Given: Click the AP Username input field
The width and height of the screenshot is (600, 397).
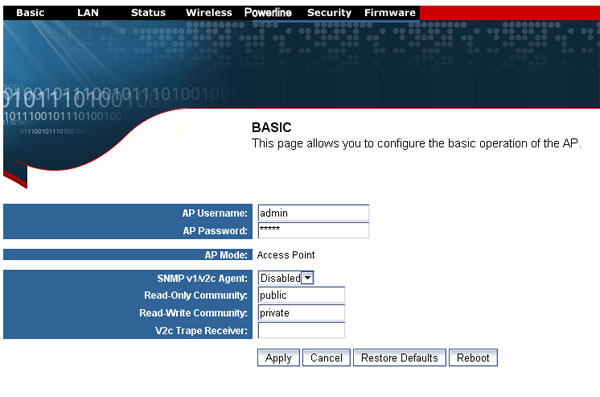Looking at the screenshot, I should tap(313, 213).
